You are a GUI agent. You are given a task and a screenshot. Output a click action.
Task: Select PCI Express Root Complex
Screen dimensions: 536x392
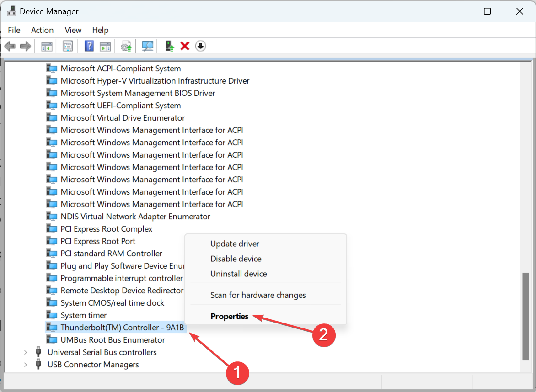106,229
